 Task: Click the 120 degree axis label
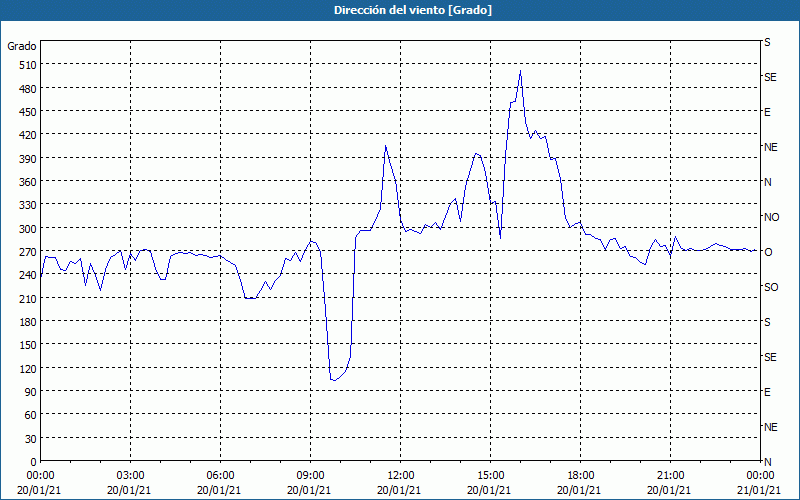28,368
